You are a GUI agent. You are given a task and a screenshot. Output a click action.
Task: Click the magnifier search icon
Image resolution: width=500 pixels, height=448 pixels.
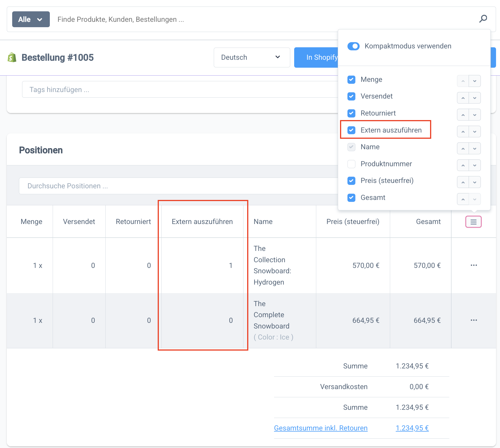click(483, 19)
